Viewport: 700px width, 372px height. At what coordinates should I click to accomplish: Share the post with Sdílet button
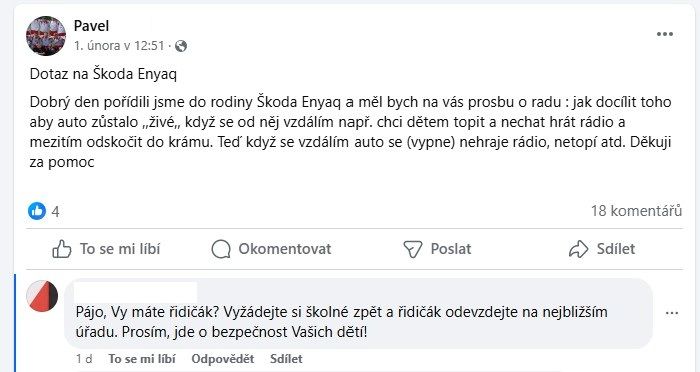point(602,249)
